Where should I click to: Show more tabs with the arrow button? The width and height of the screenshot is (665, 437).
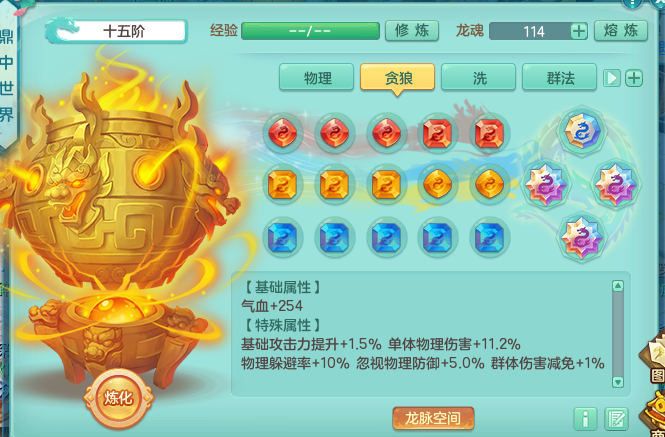click(612, 78)
